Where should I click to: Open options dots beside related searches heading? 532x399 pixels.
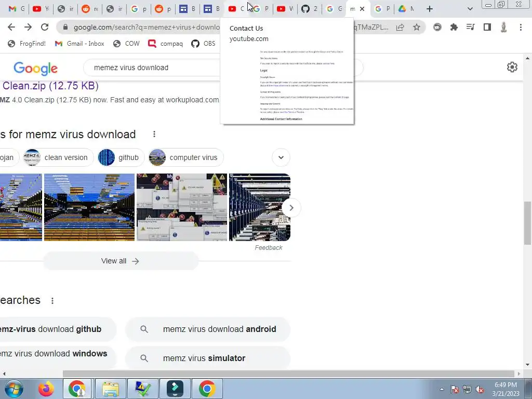(52, 301)
